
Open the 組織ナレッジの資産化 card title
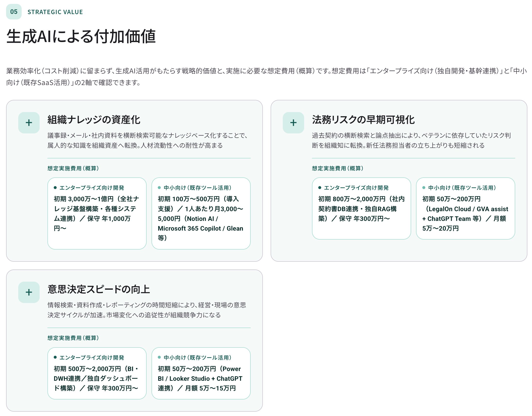click(x=94, y=120)
